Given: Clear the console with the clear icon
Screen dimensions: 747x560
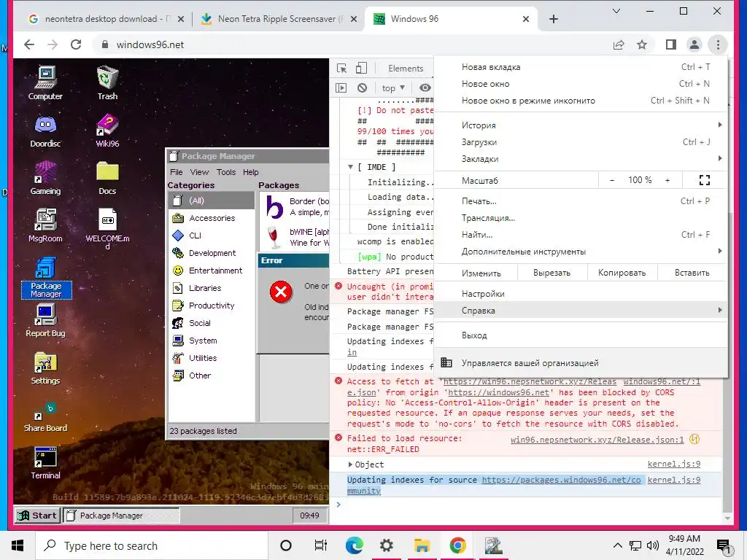Looking at the screenshot, I should point(362,88).
